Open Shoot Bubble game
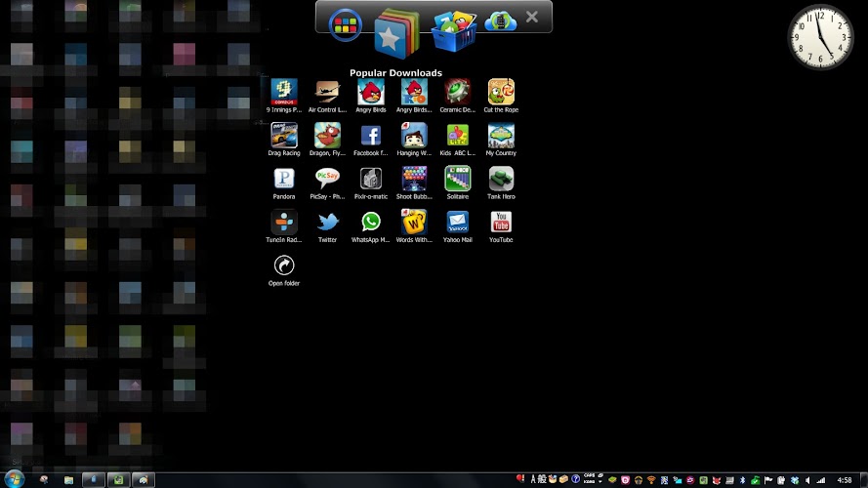Image resolution: width=868 pixels, height=488 pixels. [x=414, y=183]
